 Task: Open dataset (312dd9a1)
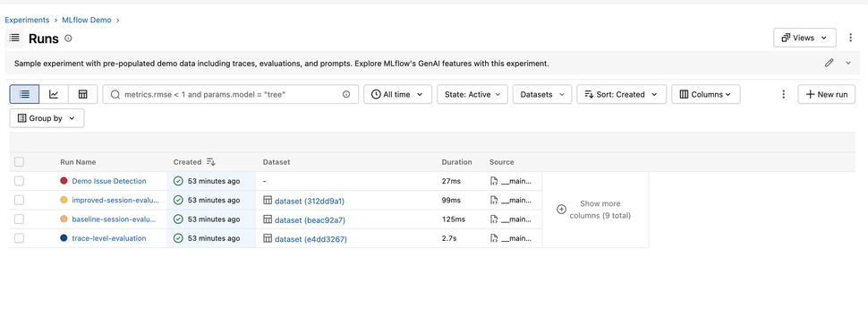click(310, 201)
